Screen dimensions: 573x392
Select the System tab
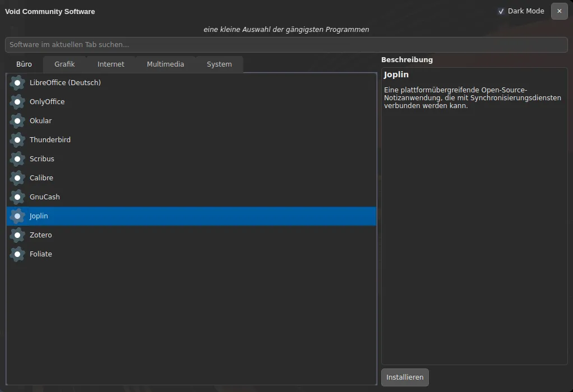tap(219, 64)
